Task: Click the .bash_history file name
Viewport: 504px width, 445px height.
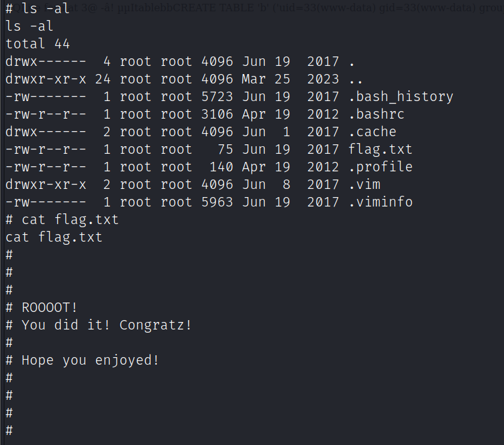Action: pyautogui.click(x=400, y=97)
